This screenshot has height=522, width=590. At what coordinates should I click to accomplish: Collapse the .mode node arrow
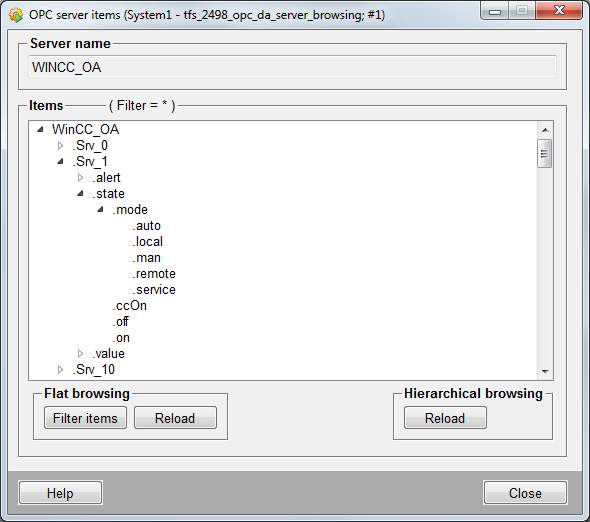pos(100,210)
